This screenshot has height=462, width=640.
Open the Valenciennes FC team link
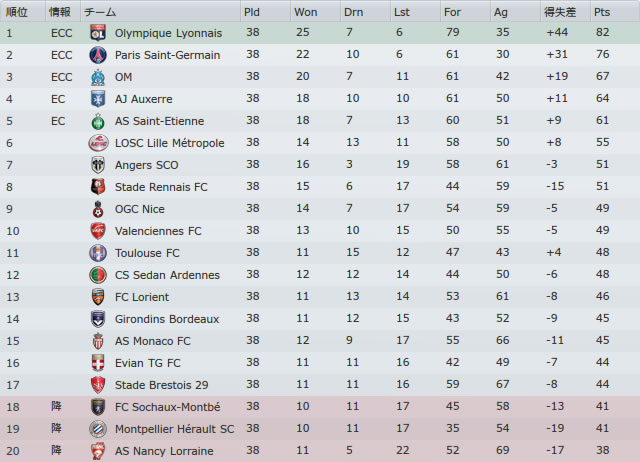pos(158,231)
